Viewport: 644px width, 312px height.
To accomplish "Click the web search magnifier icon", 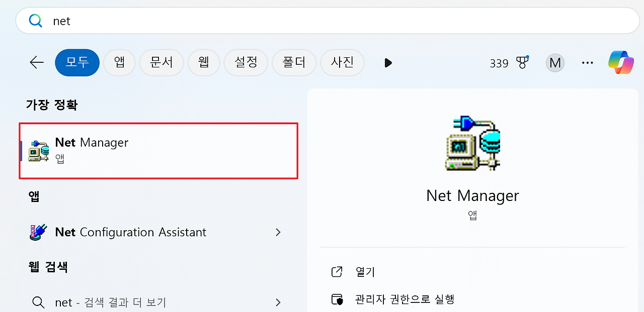I will (x=39, y=302).
